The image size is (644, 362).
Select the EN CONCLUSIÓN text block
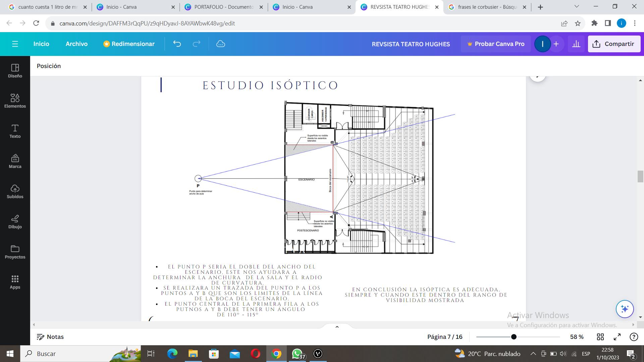click(426, 295)
